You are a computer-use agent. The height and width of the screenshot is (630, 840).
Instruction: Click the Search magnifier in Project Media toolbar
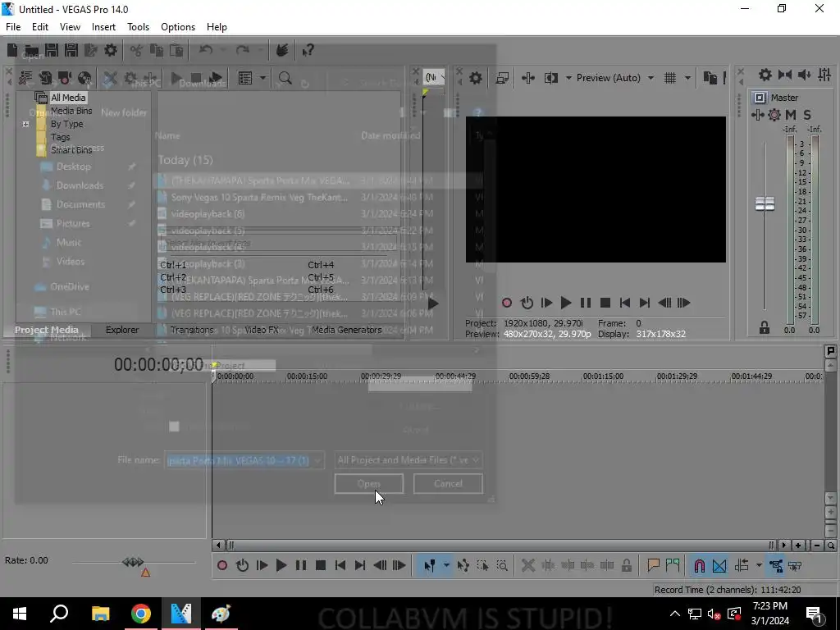point(285,78)
